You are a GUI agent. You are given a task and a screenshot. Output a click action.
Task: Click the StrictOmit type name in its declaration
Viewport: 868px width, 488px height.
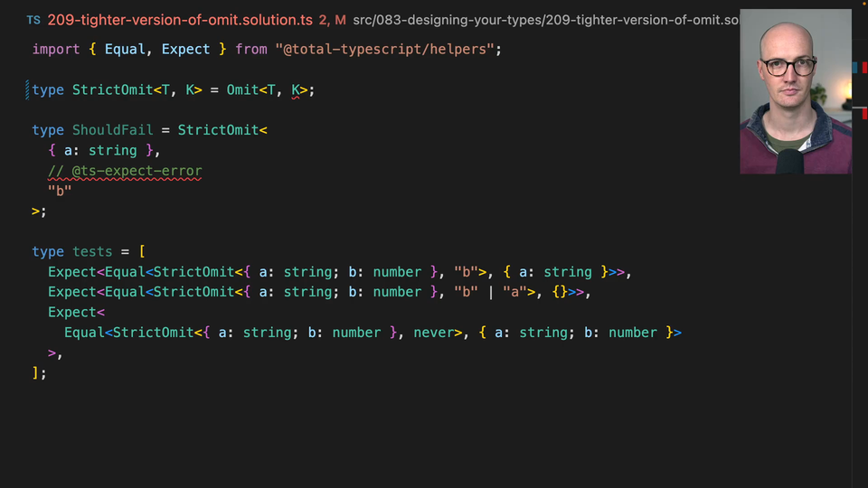pos(112,89)
